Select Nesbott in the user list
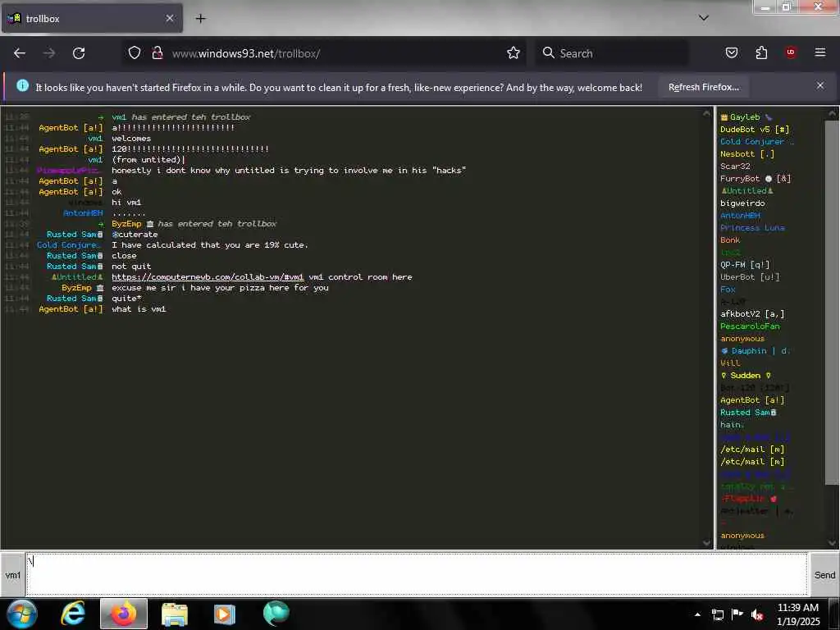Screen dimensions: 840x630 [x=746, y=153]
